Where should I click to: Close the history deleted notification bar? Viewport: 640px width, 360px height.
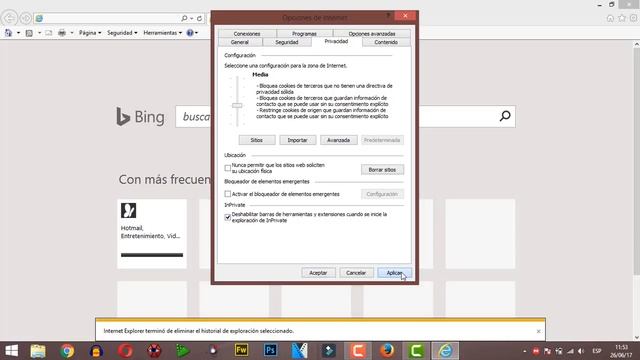pyautogui.click(x=538, y=331)
